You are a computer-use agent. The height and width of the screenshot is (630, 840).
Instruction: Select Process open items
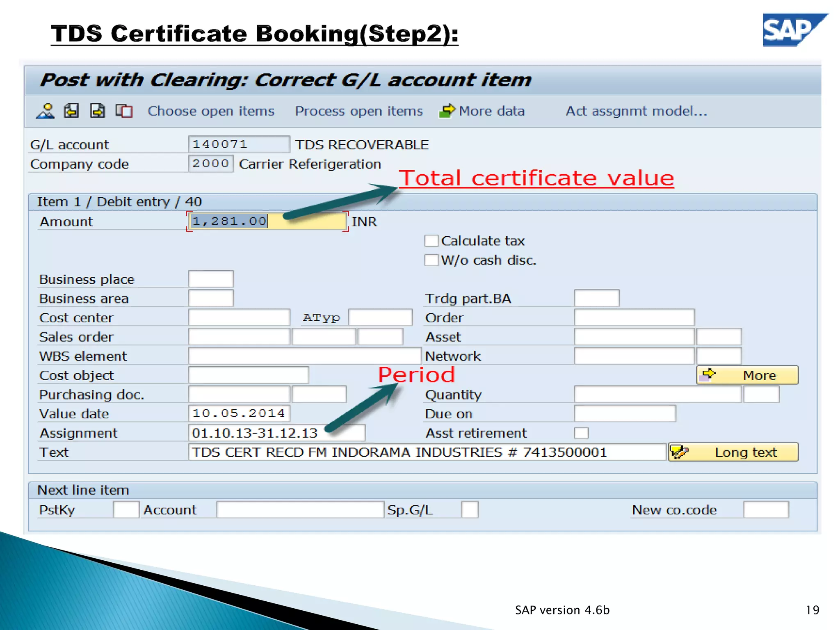click(359, 111)
